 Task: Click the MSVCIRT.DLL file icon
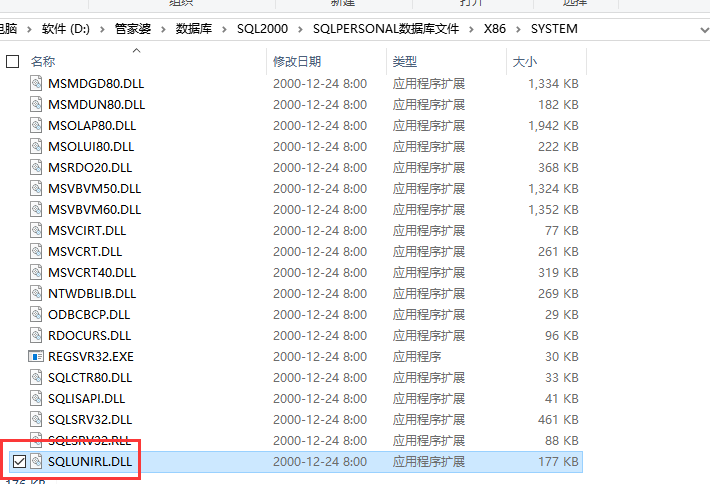[x=36, y=230]
